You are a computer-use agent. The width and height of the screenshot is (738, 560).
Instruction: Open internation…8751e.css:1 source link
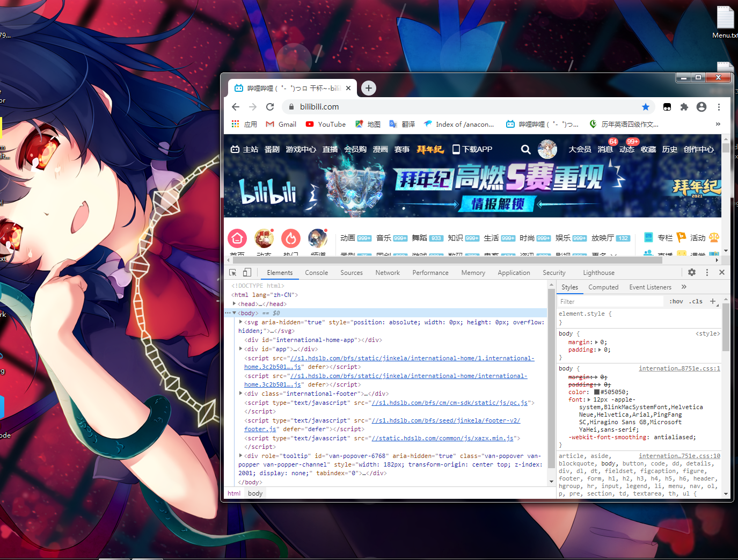pos(679,368)
